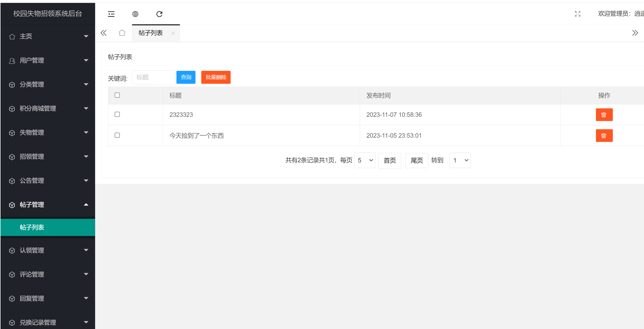
Task: Check the checkbox for 今天捡到了一个东西
Action: [117, 135]
